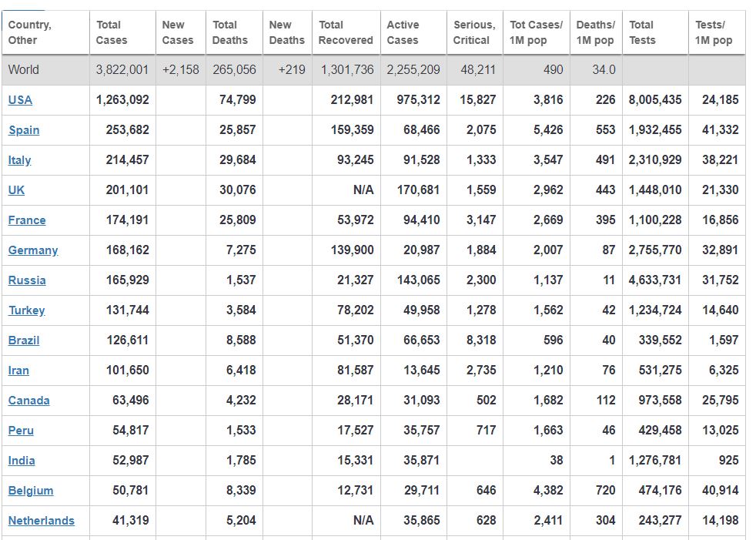
Task: Click World total recovered 1,301,736
Action: 347,69
